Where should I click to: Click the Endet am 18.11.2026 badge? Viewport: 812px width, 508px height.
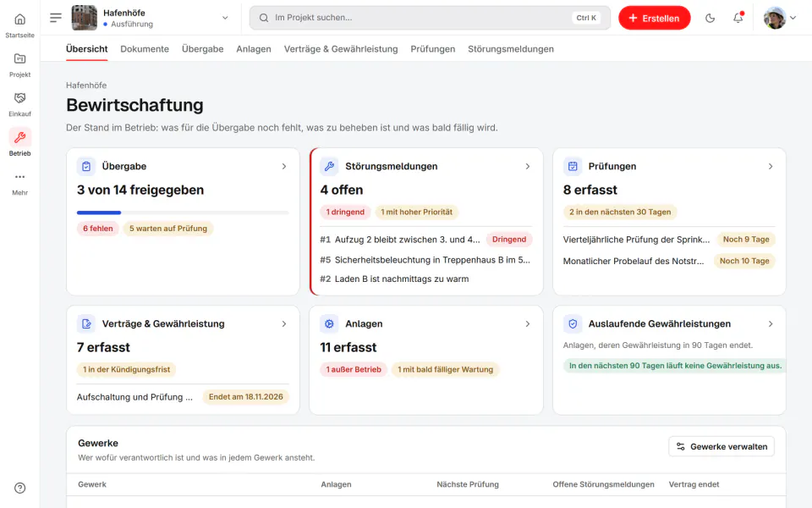[246, 397]
